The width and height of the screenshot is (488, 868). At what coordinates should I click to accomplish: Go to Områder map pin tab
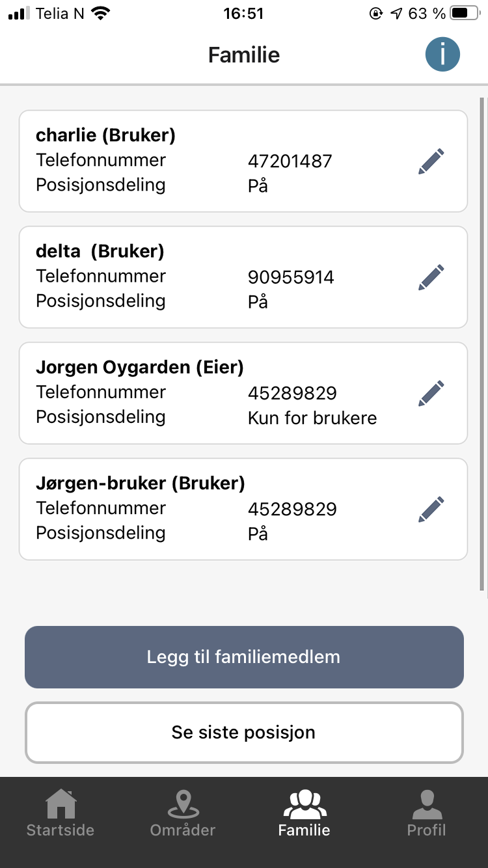(183, 813)
